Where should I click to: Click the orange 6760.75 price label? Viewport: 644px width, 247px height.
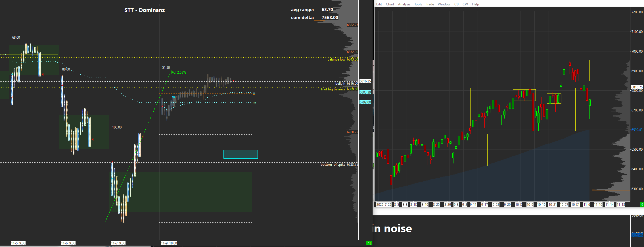click(x=352, y=132)
